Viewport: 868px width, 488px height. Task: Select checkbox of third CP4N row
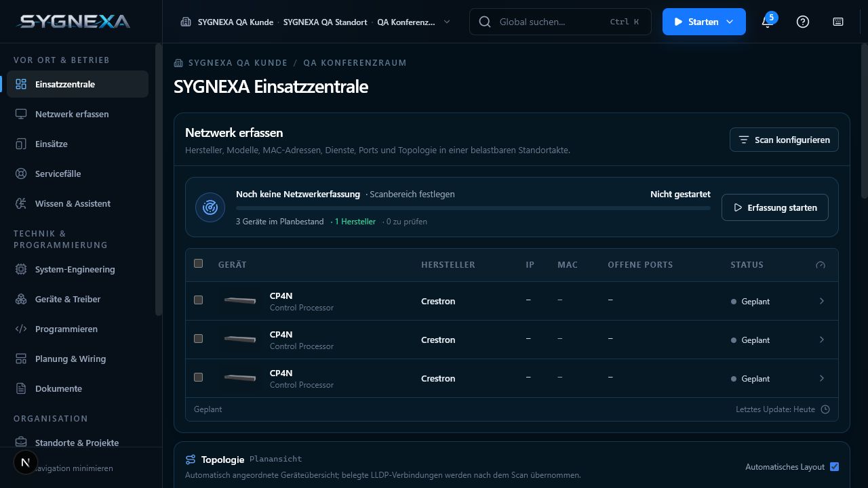[x=198, y=377]
